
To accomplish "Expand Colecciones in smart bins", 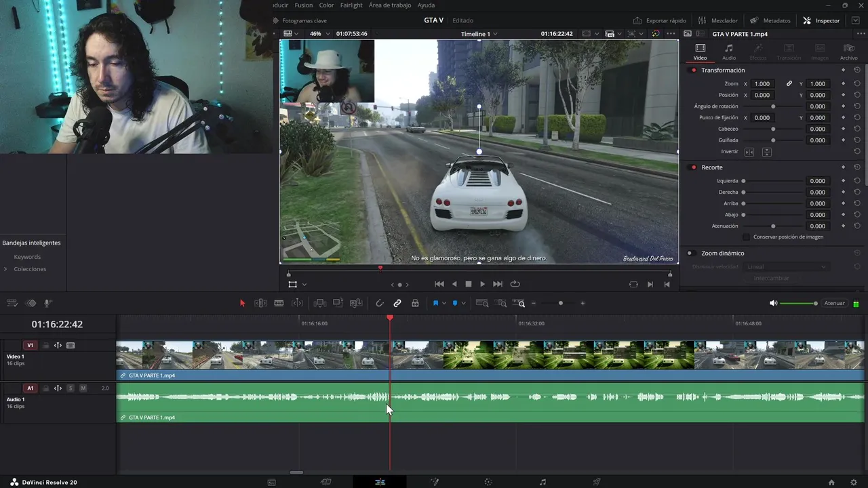I will pyautogui.click(x=5, y=269).
